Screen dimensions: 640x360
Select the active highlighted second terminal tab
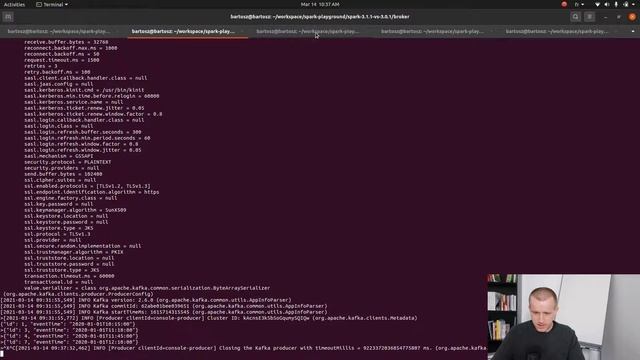tap(188, 31)
